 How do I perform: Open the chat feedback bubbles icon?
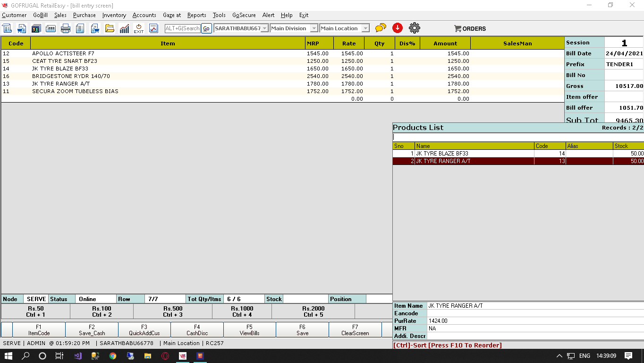pyautogui.click(x=380, y=28)
